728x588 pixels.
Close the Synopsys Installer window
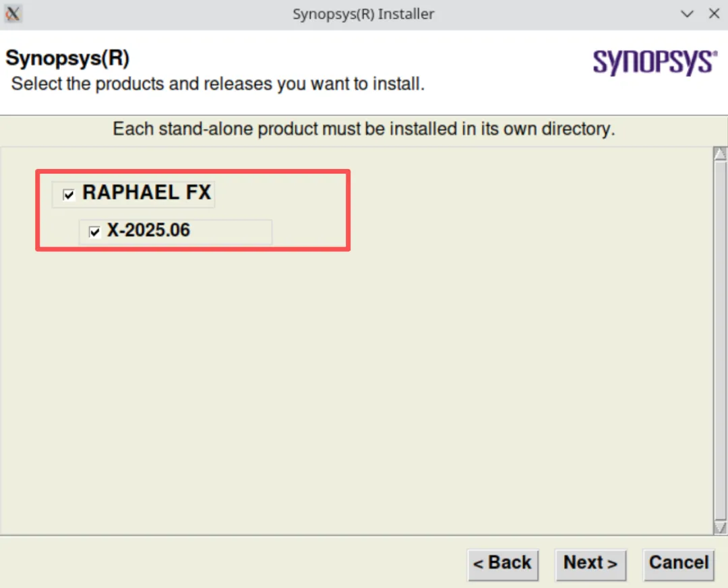[714, 13]
